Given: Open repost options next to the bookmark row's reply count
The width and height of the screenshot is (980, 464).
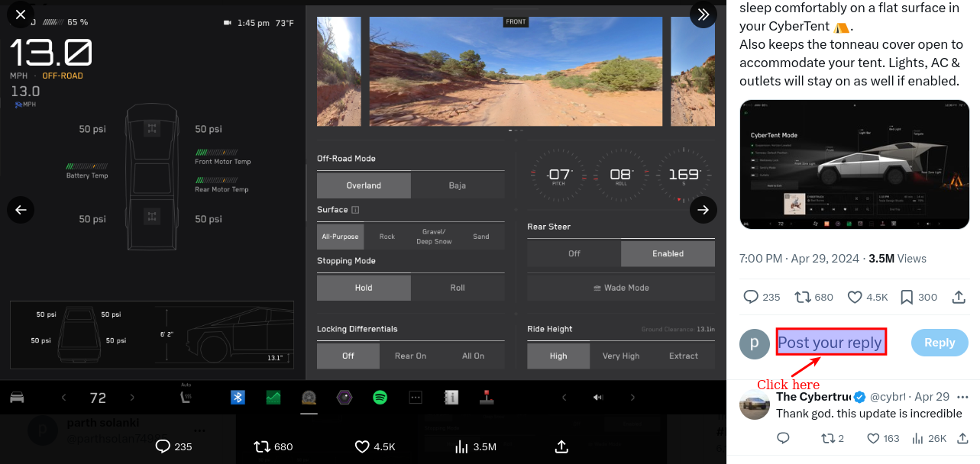Looking at the screenshot, I should click(802, 298).
